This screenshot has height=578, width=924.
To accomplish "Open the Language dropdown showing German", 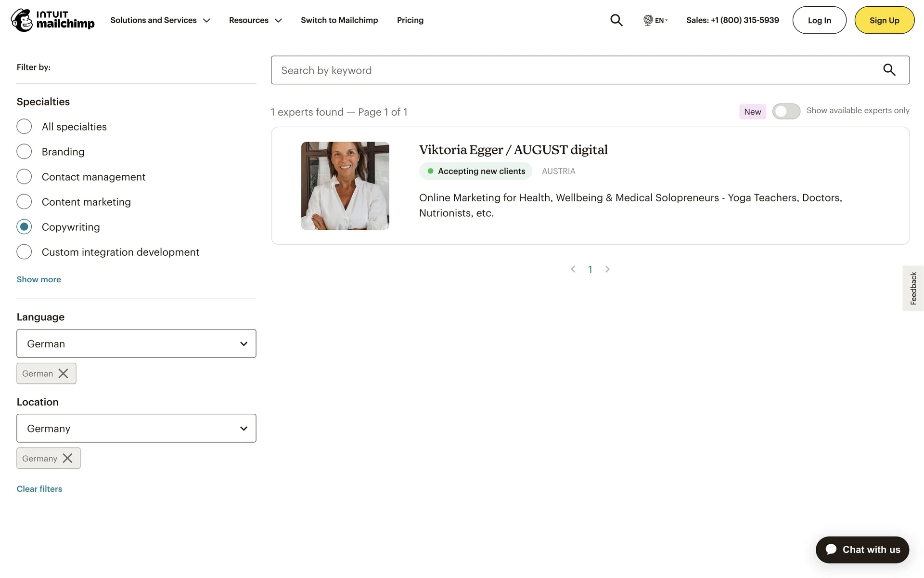I will coord(136,343).
